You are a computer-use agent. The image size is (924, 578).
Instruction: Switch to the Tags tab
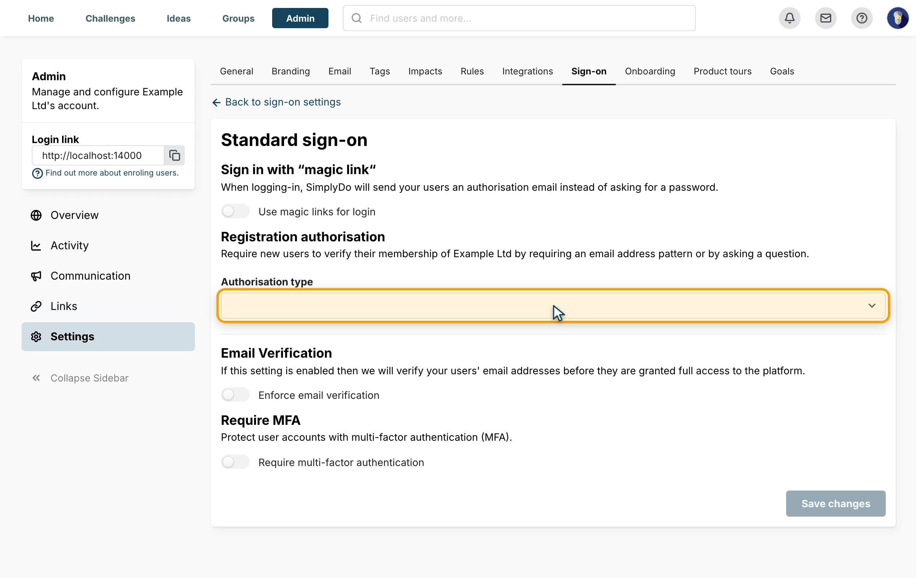380,71
